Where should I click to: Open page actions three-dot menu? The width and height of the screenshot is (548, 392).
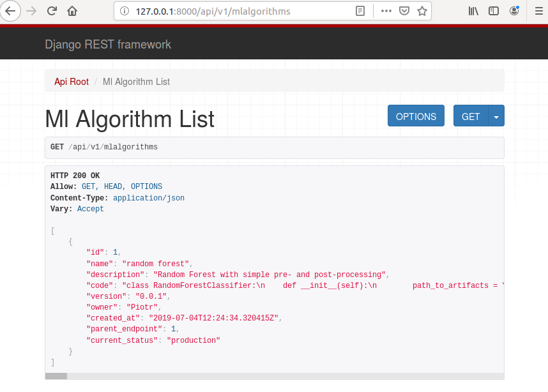click(x=386, y=11)
